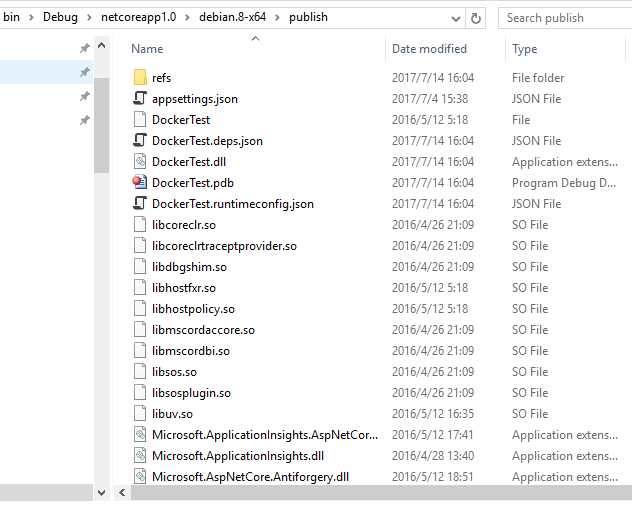The image size is (632, 513).
Task: Click the first pin icon in the navigation pane
Action: (x=84, y=49)
